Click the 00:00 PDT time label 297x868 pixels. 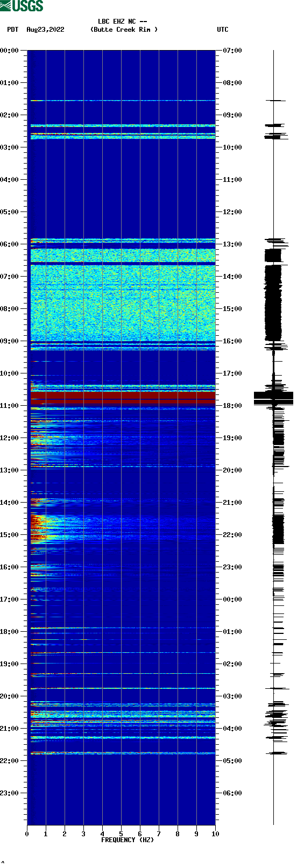(10, 51)
